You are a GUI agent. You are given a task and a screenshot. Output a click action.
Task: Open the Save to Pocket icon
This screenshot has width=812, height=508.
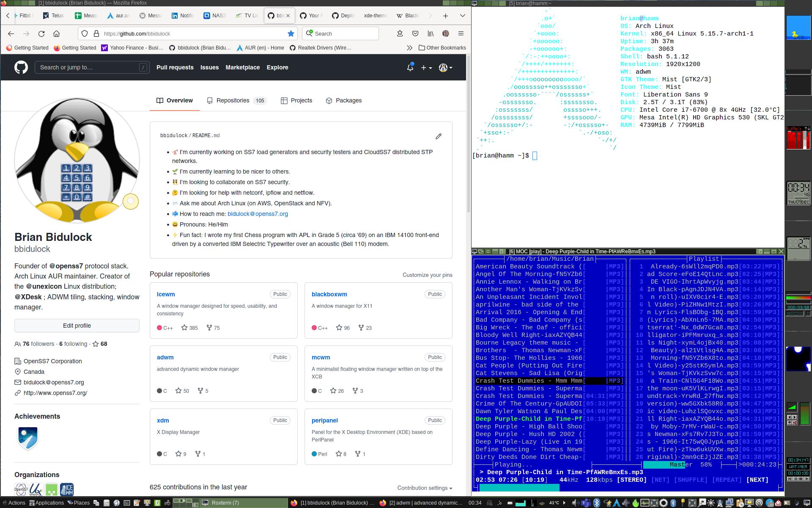click(415, 33)
